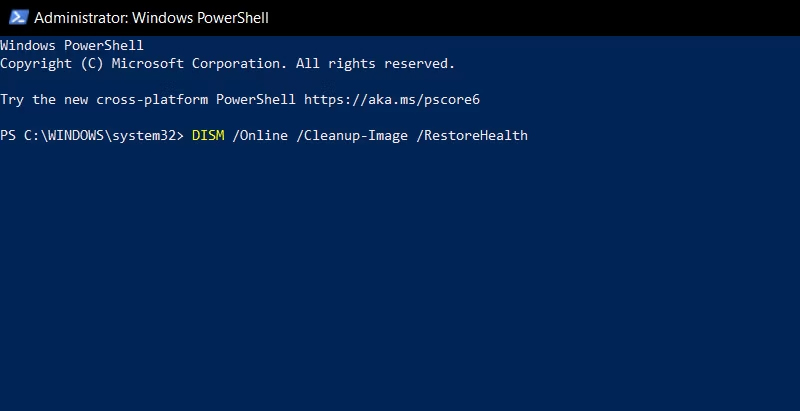Viewport: 800px width, 411px height.
Task: Open the https://aka.ms/pscore6 link
Action: pos(392,99)
